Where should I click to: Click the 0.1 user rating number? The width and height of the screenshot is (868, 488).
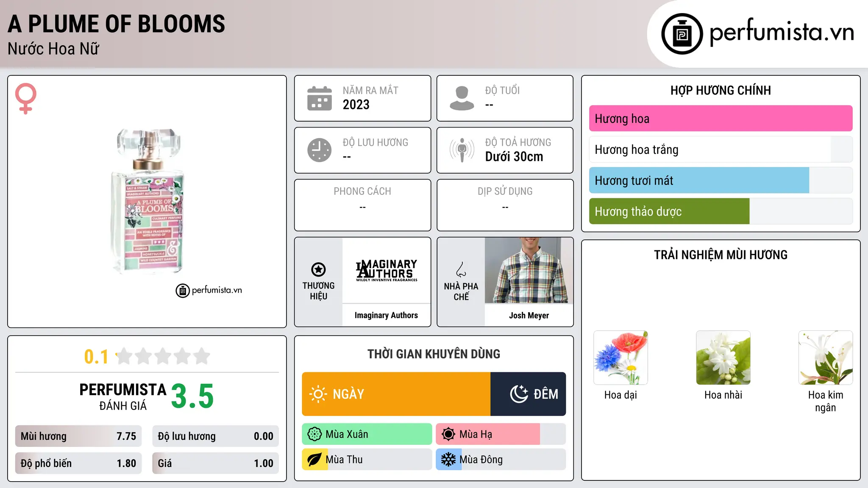click(x=96, y=357)
